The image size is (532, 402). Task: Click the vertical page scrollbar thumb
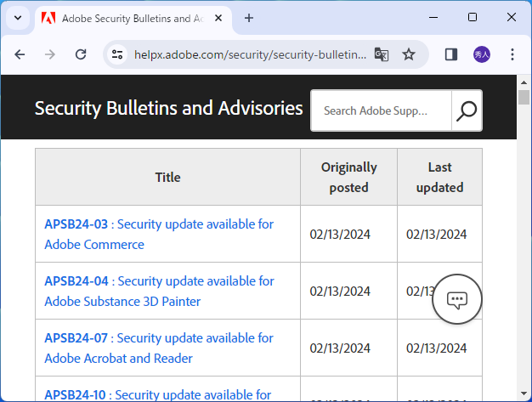[x=524, y=96]
